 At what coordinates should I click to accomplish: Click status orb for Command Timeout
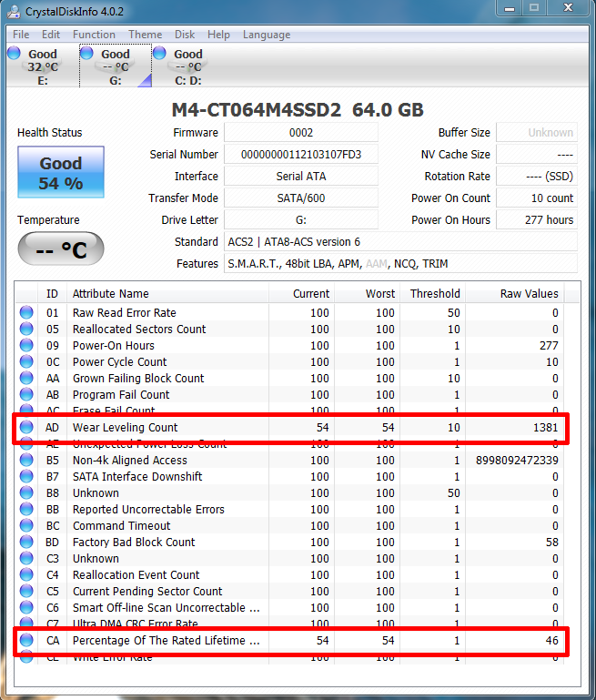pos(26,525)
